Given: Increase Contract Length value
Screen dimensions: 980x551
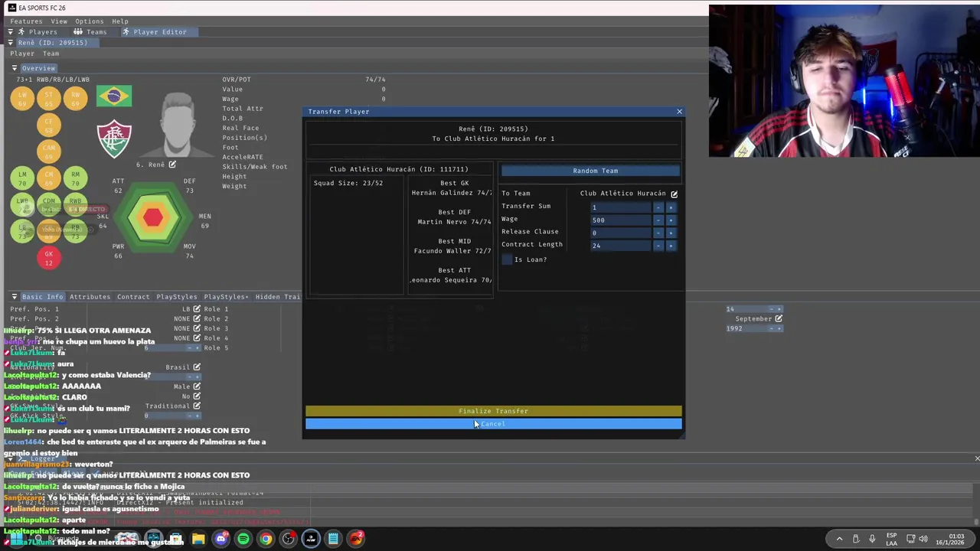Looking at the screenshot, I should point(671,246).
